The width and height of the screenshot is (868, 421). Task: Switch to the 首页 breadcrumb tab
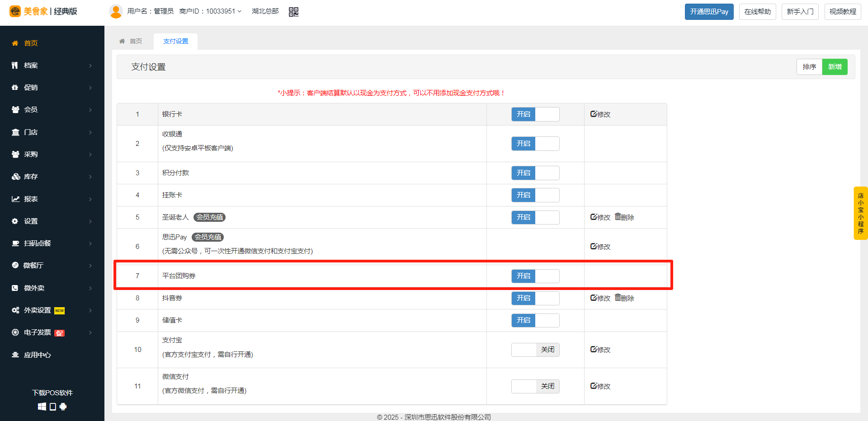tap(131, 41)
